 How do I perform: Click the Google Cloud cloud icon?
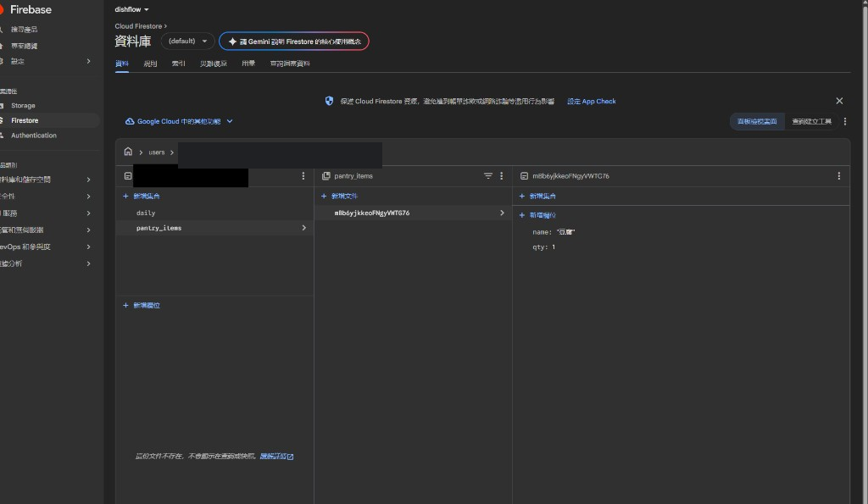130,121
